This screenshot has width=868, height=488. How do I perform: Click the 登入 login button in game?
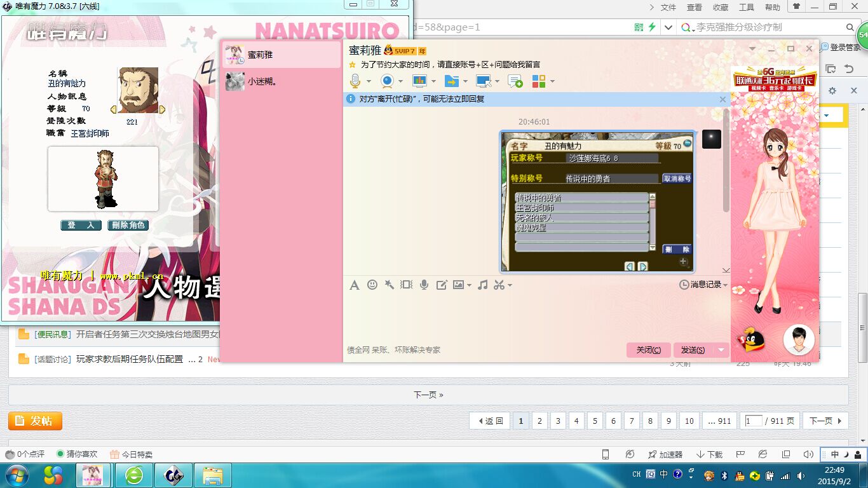click(x=81, y=225)
